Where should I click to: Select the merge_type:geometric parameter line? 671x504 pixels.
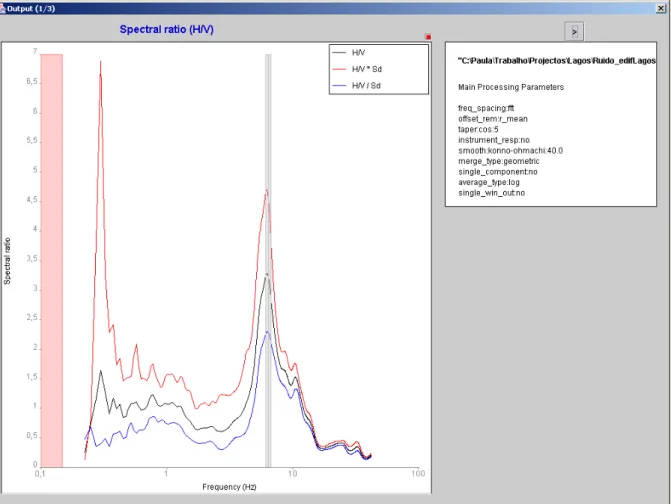(x=499, y=161)
